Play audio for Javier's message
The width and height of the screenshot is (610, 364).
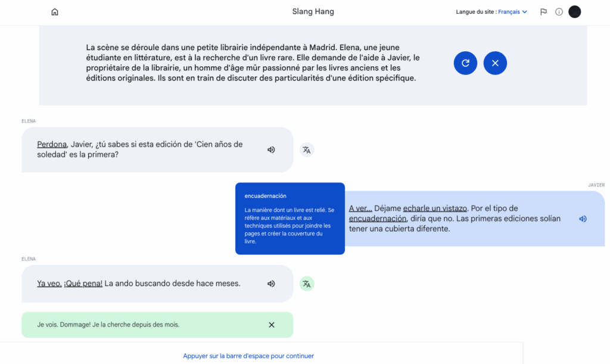click(x=583, y=219)
